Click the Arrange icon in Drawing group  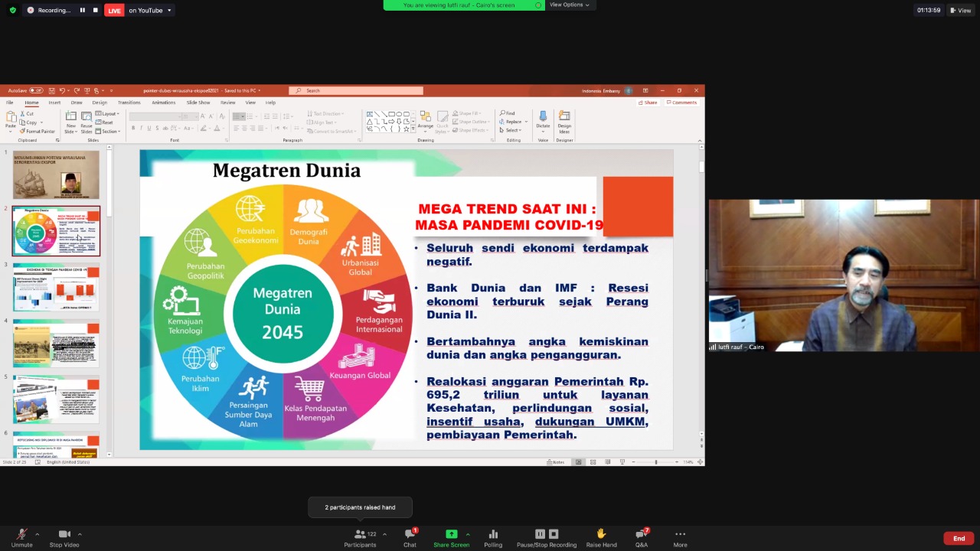click(x=426, y=119)
